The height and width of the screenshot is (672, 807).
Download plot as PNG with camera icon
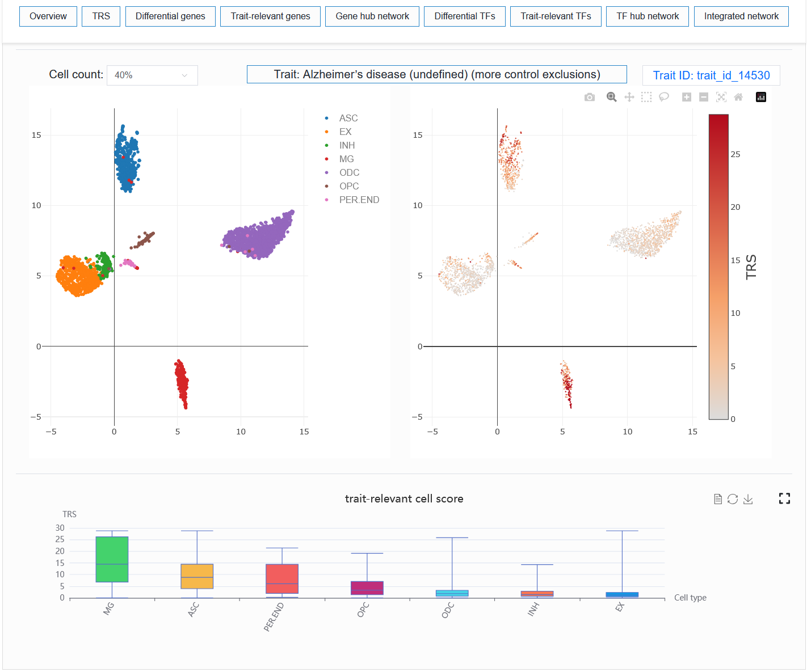pyautogui.click(x=590, y=98)
